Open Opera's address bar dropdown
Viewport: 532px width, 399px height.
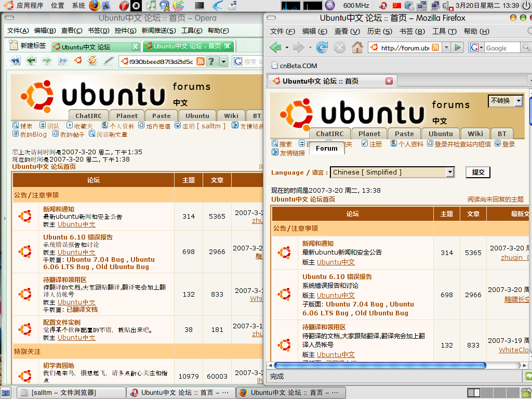tap(223, 62)
